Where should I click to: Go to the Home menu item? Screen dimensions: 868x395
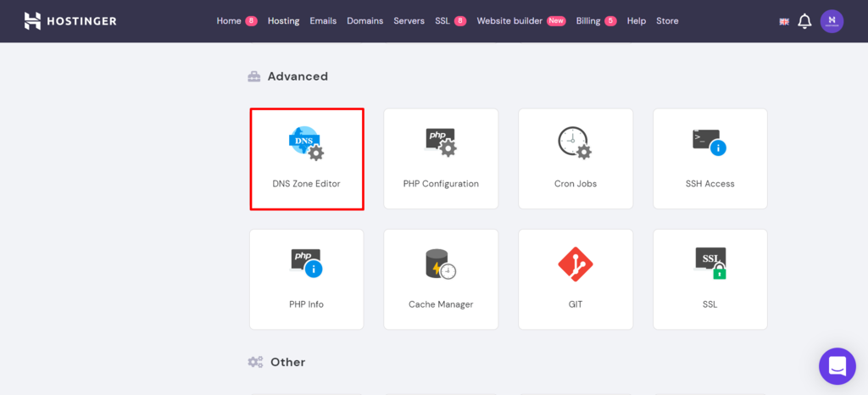tap(229, 20)
